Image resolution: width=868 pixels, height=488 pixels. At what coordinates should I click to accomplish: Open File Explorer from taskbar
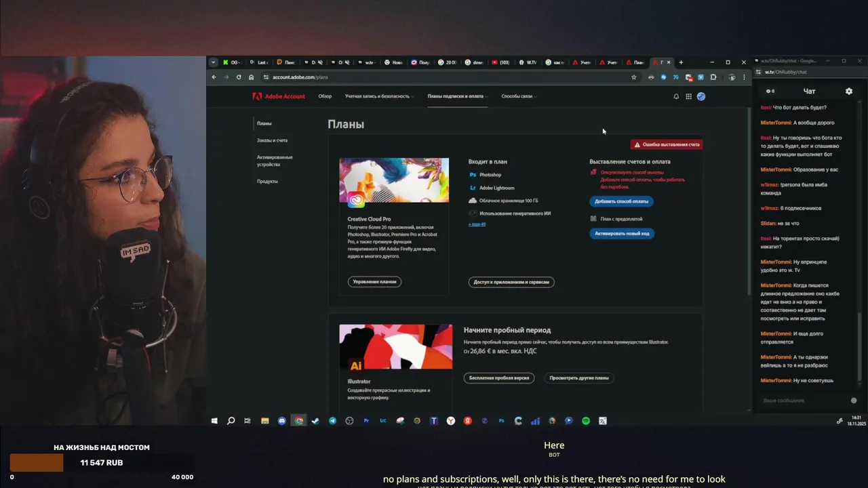[265, 421]
